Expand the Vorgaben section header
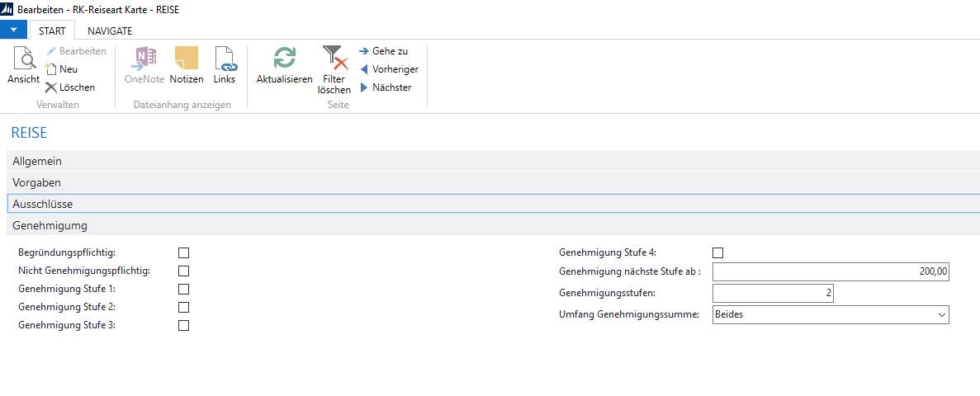Image resolution: width=980 pixels, height=396 pixels. click(x=36, y=182)
